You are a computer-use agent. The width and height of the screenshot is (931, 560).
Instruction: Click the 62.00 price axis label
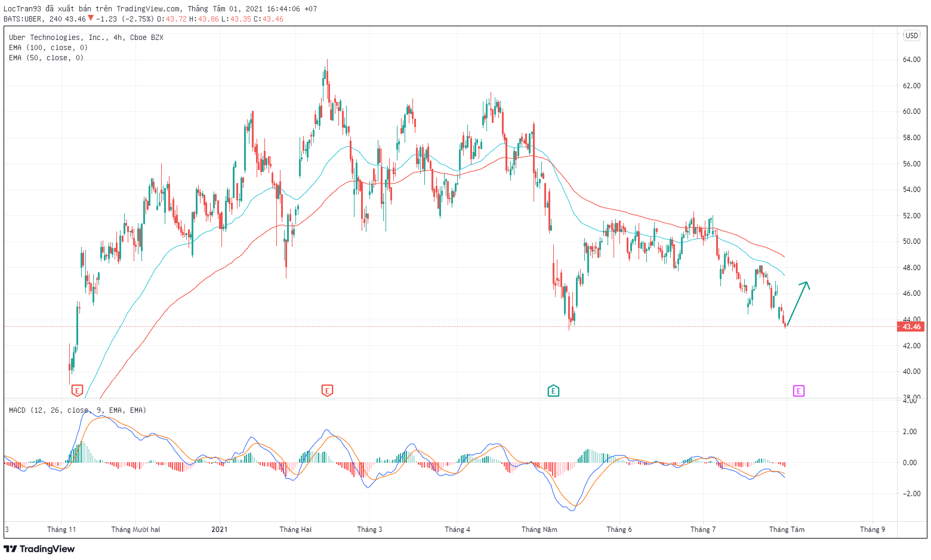(x=911, y=86)
